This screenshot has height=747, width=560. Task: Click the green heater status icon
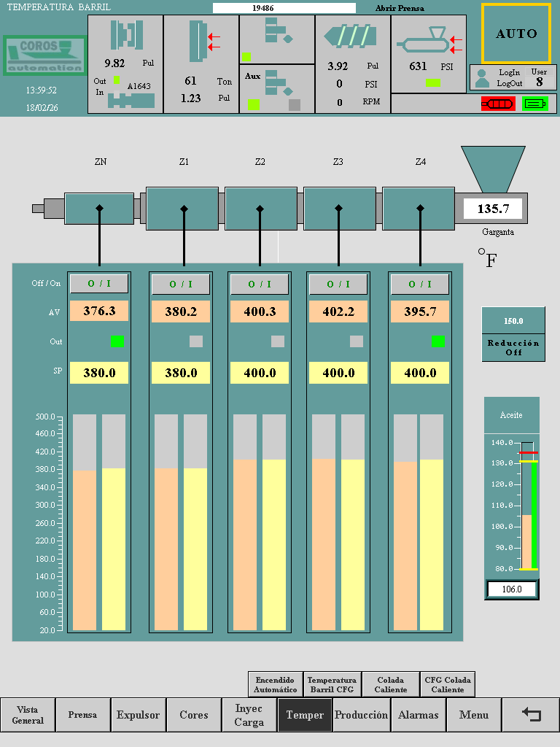click(x=534, y=104)
